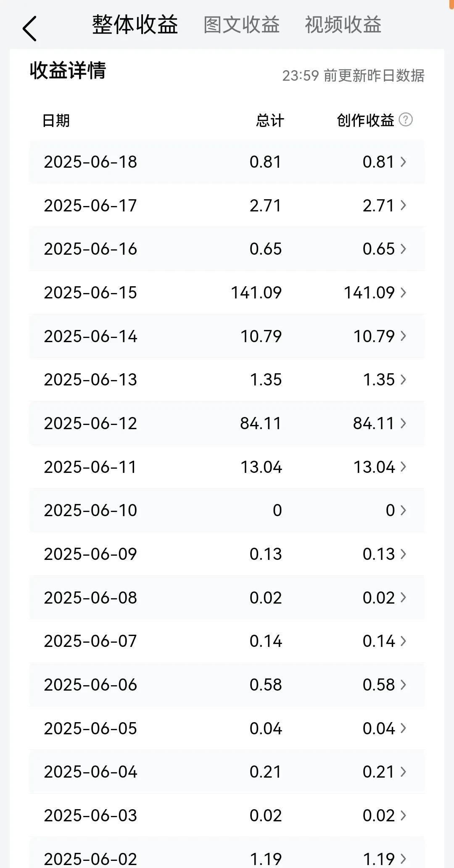Screen dimensions: 454x868
Task: Click the 创作收益 column header
Action: [365, 120]
